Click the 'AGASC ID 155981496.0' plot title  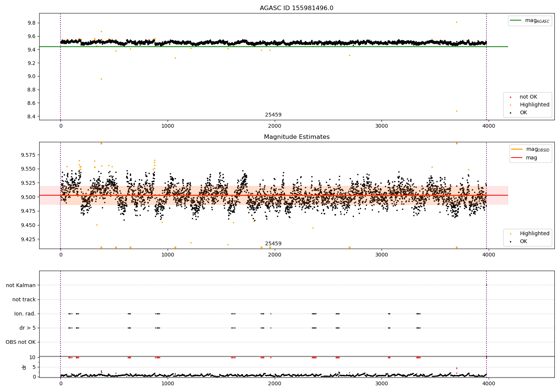(296, 8)
